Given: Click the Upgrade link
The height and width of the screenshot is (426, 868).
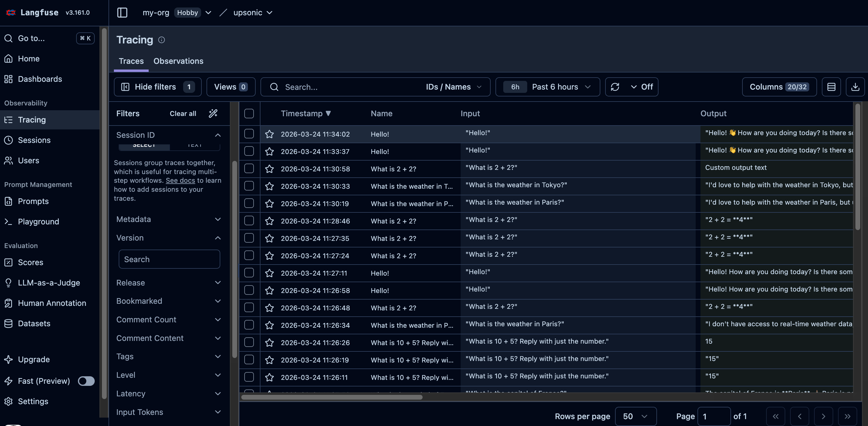Looking at the screenshot, I should [50, 360].
